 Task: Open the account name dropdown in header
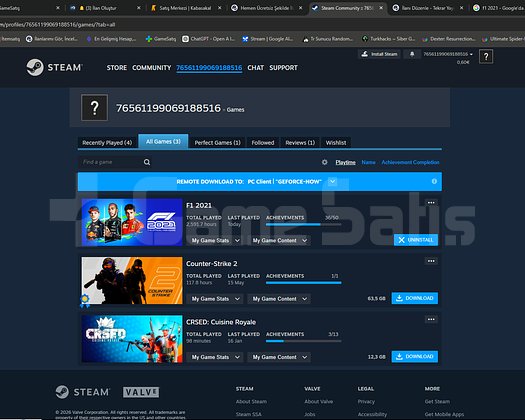pyautogui.click(x=448, y=54)
